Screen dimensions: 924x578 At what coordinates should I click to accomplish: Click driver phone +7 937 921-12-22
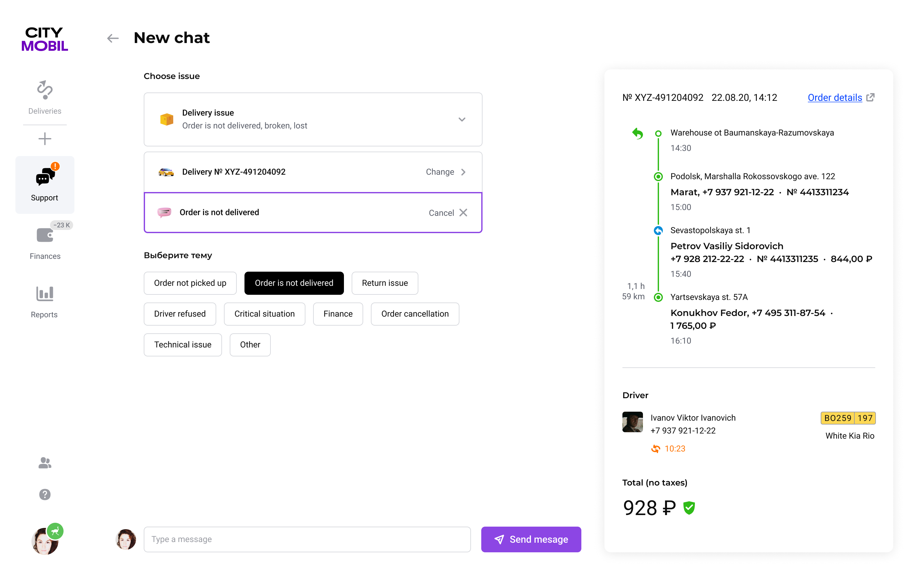click(683, 431)
